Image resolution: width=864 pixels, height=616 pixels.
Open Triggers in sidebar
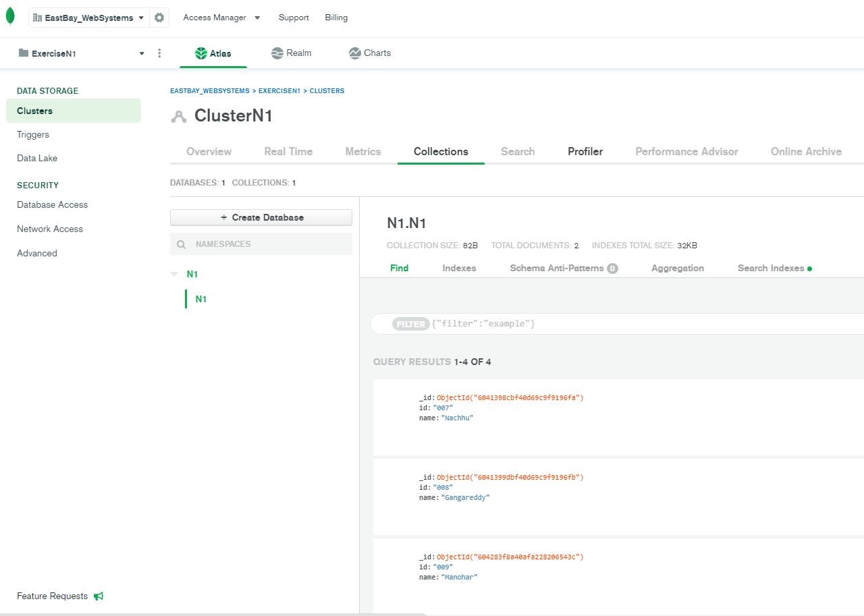(33, 135)
